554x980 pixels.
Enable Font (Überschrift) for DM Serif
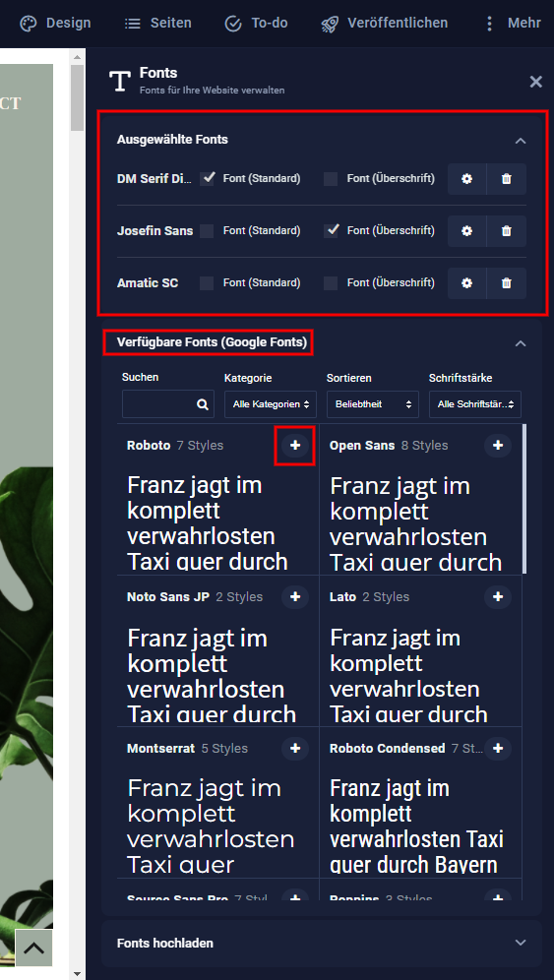pyautogui.click(x=331, y=179)
